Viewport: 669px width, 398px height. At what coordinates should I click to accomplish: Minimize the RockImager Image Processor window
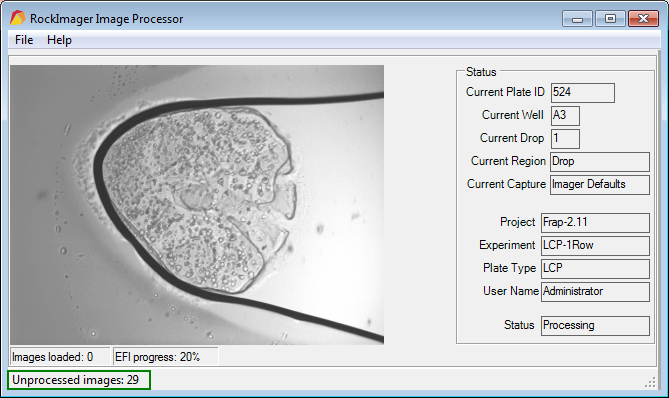pyautogui.click(x=577, y=19)
